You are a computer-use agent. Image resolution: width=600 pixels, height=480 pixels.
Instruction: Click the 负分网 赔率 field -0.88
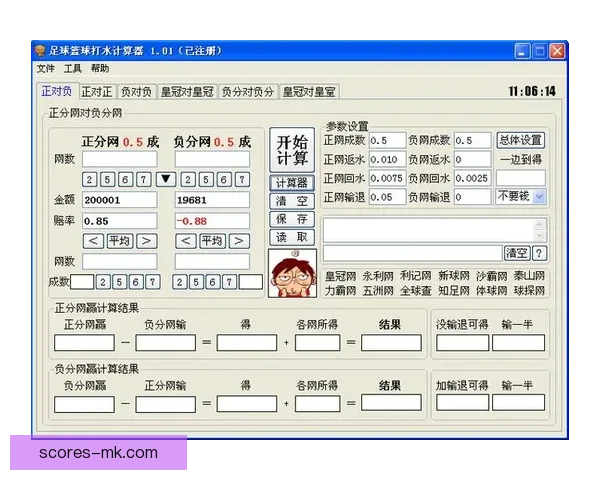[212, 221]
